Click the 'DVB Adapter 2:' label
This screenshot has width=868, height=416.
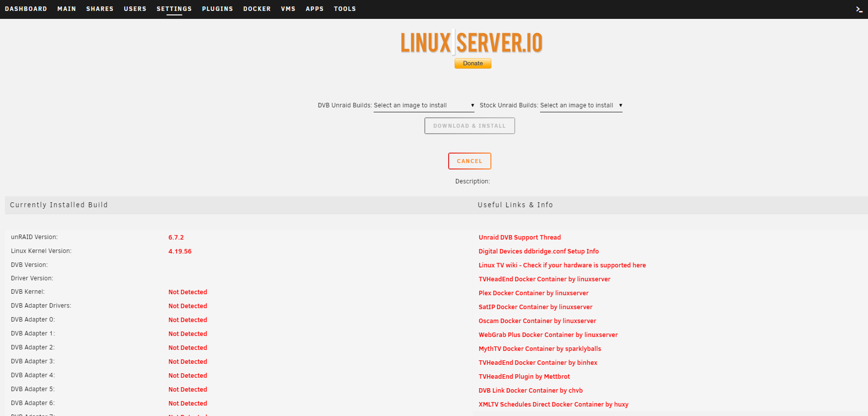coord(33,347)
